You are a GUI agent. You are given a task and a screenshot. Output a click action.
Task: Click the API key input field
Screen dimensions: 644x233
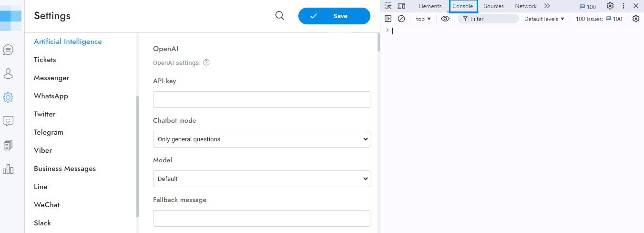click(x=261, y=99)
